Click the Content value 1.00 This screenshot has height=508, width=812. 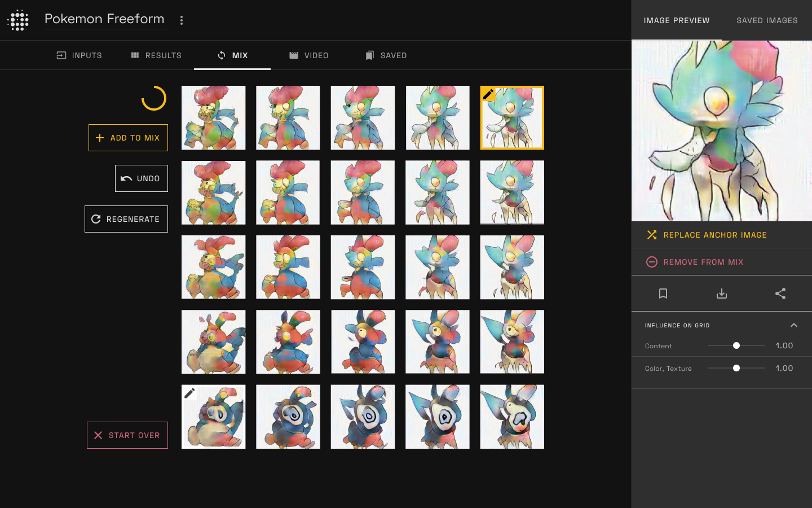784,345
